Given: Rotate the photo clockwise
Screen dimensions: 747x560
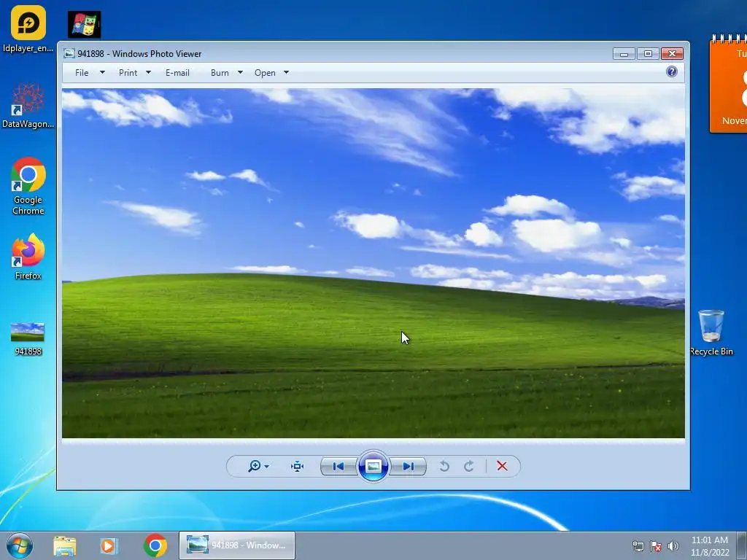Looking at the screenshot, I should pos(469,466).
